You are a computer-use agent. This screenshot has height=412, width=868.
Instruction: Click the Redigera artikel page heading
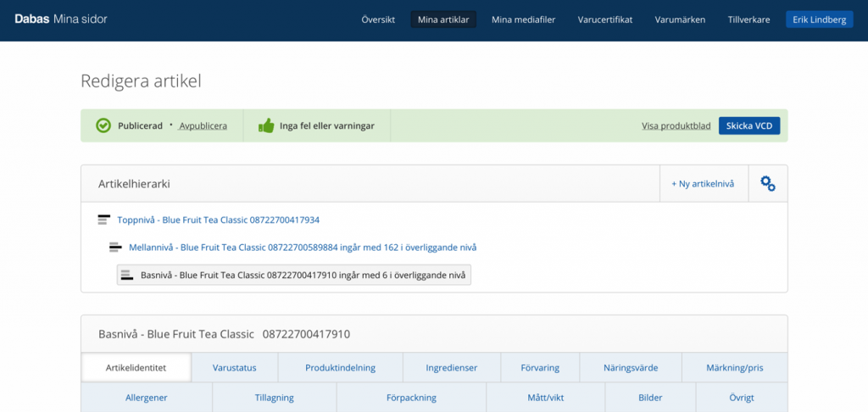coord(142,81)
